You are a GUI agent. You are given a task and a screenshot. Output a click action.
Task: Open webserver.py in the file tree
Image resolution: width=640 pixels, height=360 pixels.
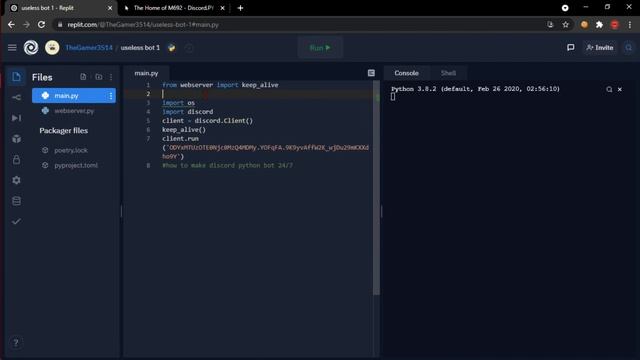(74, 111)
